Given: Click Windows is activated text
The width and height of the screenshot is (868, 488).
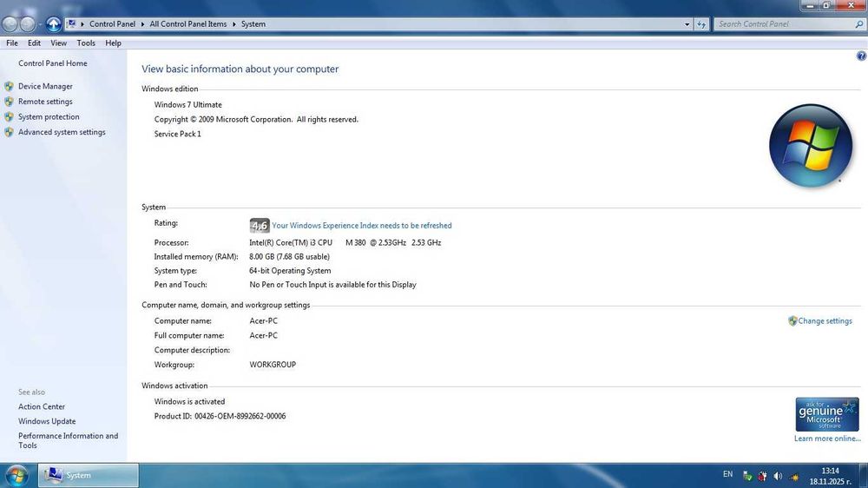Looking at the screenshot, I should (189, 401).
